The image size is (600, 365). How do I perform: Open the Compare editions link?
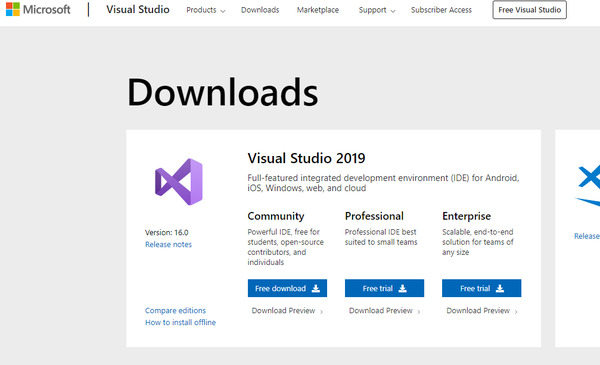175,310
